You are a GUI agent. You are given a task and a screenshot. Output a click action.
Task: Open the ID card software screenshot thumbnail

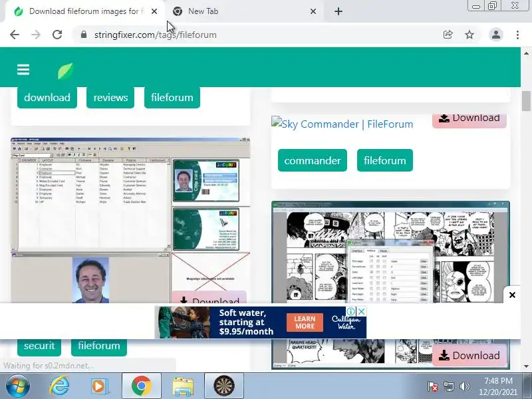pos(130,220)
